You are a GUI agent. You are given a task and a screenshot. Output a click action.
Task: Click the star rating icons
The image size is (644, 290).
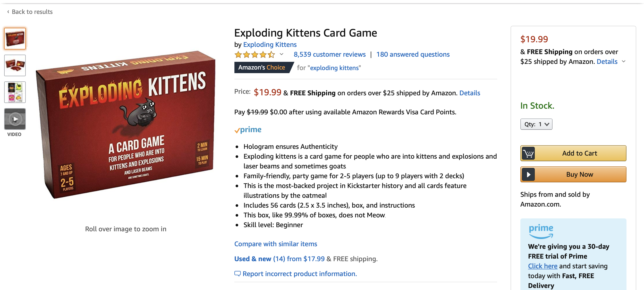[x=255, y=55]
